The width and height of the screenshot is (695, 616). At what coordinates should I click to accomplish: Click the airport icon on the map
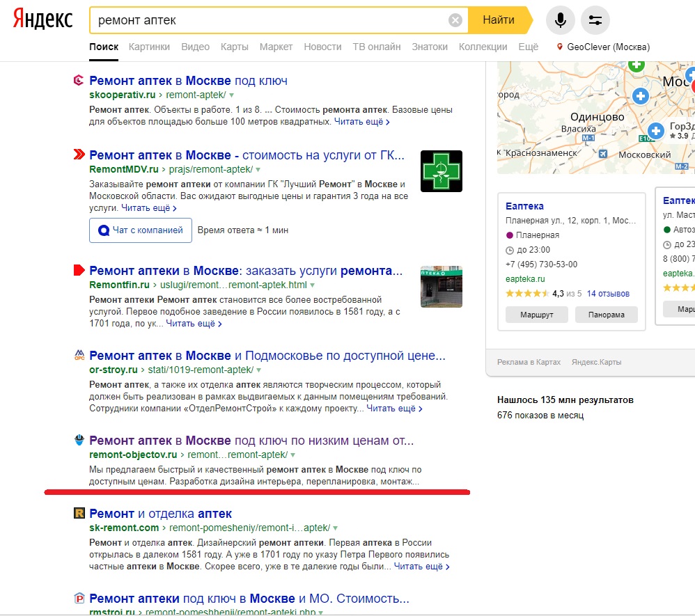tap(603, 154)
